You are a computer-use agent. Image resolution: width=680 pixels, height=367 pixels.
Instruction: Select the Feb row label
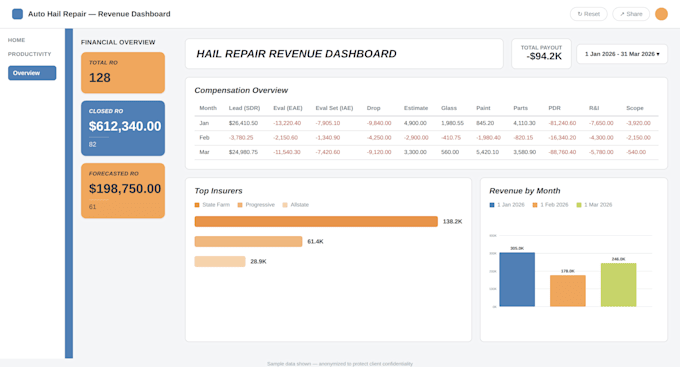tap(204, 138)
